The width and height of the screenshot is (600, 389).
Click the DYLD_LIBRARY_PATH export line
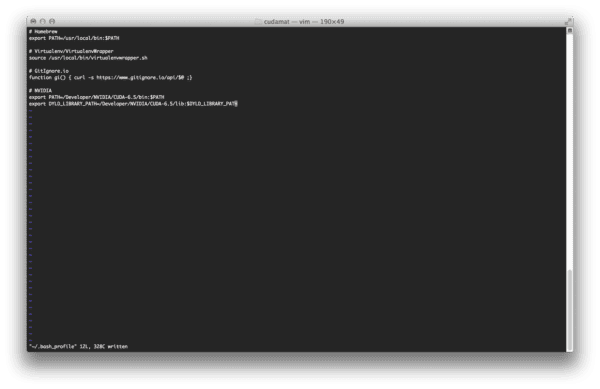click(132, 104)
